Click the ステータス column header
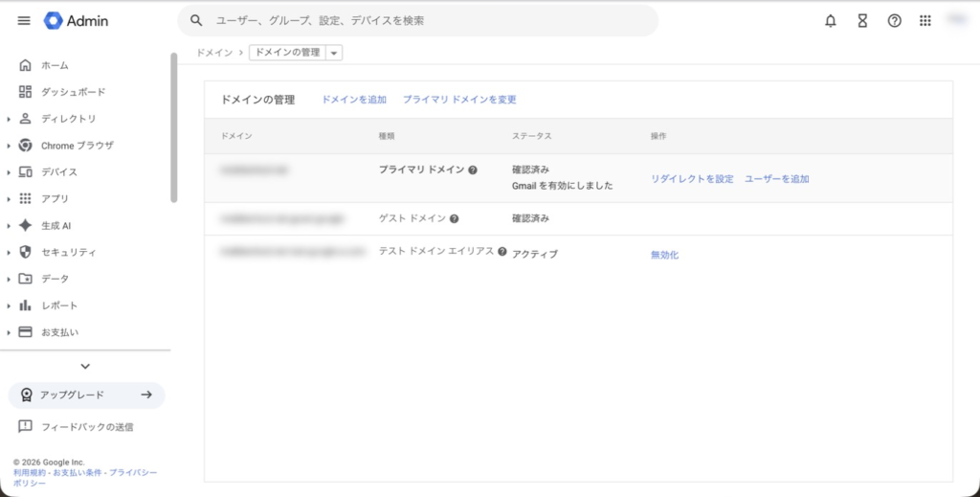Image resolution: width=980 pixels, height=497 pixels. [532, 136]
